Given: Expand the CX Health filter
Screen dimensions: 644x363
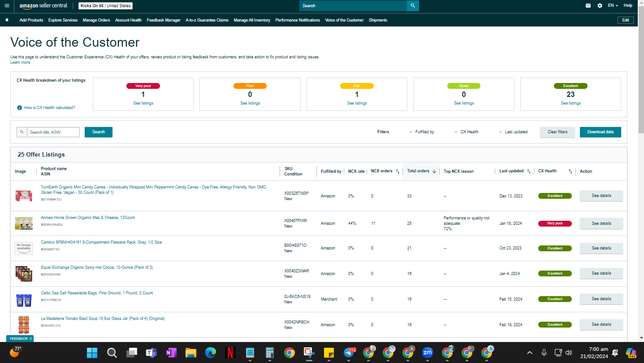Looking at the screenshot, I should 467,132.
